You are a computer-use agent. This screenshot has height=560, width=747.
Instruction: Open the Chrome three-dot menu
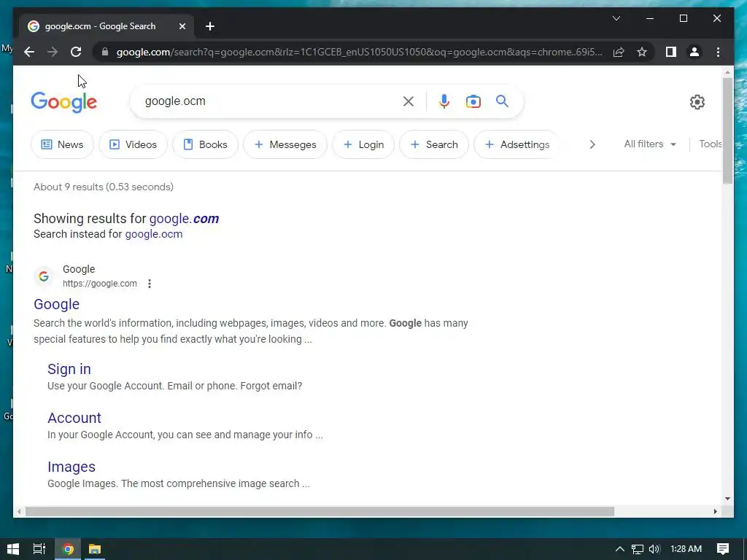[x=718, y=52]
